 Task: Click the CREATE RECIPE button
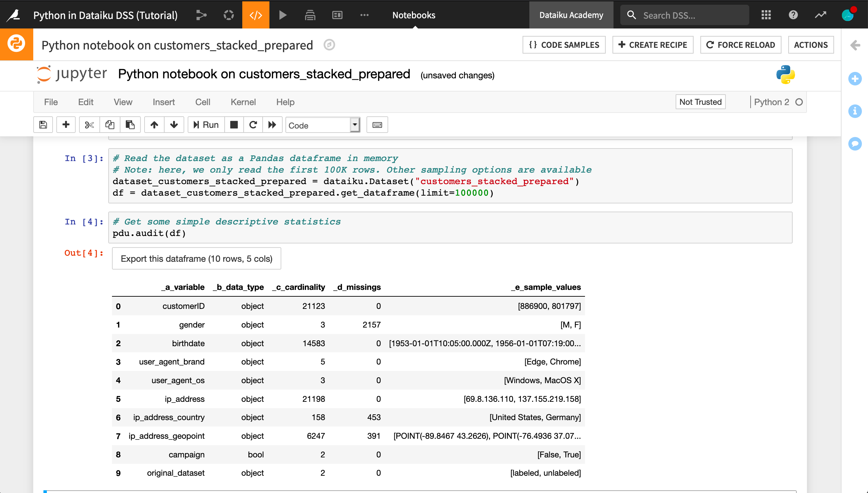[652, 45]
